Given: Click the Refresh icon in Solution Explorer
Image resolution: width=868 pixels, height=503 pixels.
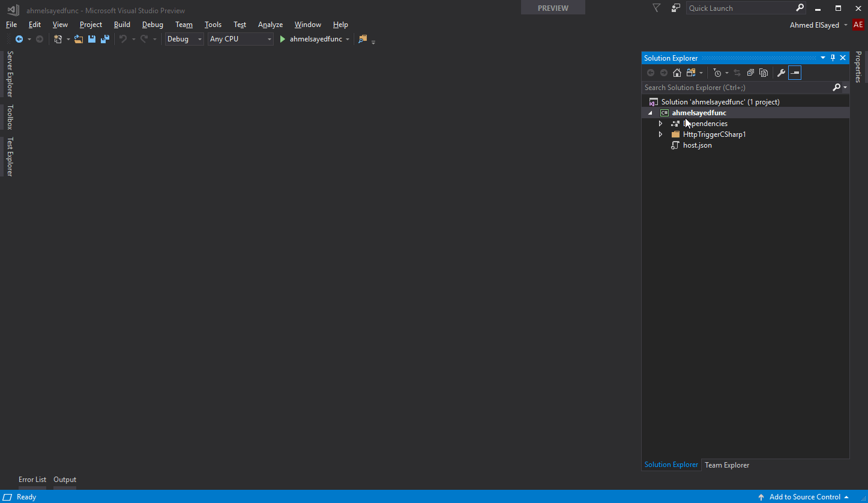Looking at the screenshot, I should (x=737, y=73).
